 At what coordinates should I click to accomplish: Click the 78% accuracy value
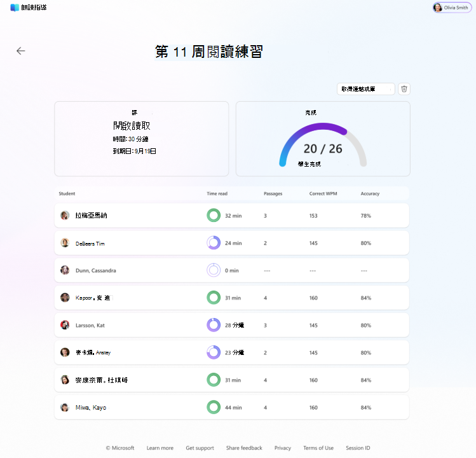(366, 216)
